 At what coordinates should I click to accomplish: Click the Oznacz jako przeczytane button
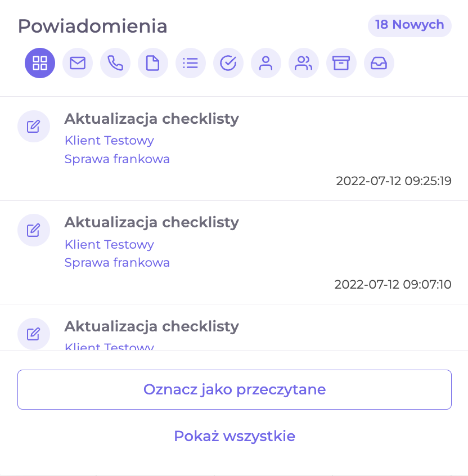pyautogui.click(x=235, y=389)
